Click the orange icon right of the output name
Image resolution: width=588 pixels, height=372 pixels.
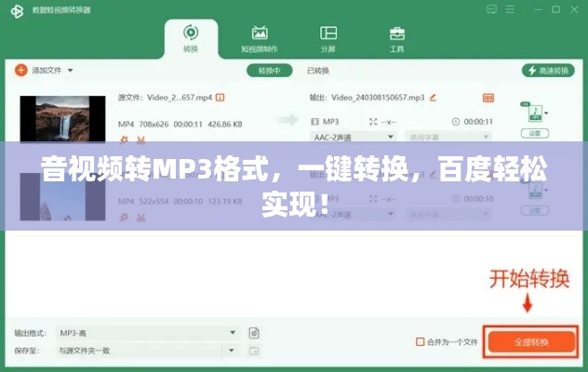point(488,98)
